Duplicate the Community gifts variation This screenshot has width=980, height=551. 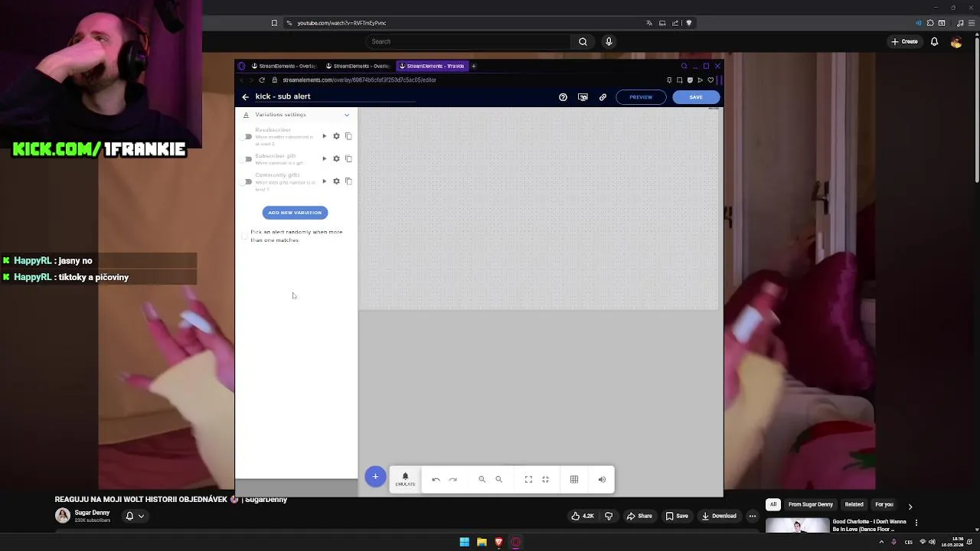[x=348, y=181]
